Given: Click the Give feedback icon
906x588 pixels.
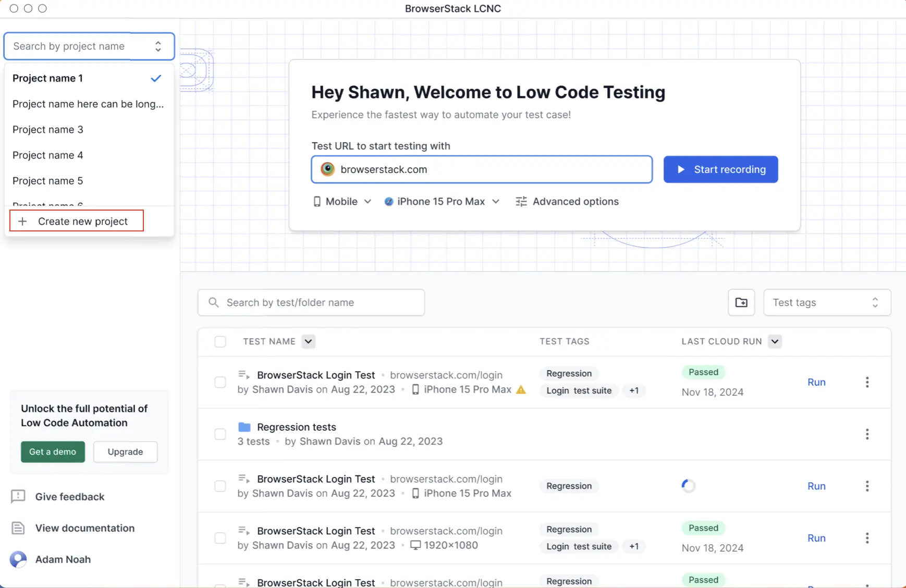Looking at the screenshot, I should (x=18, y=496).
